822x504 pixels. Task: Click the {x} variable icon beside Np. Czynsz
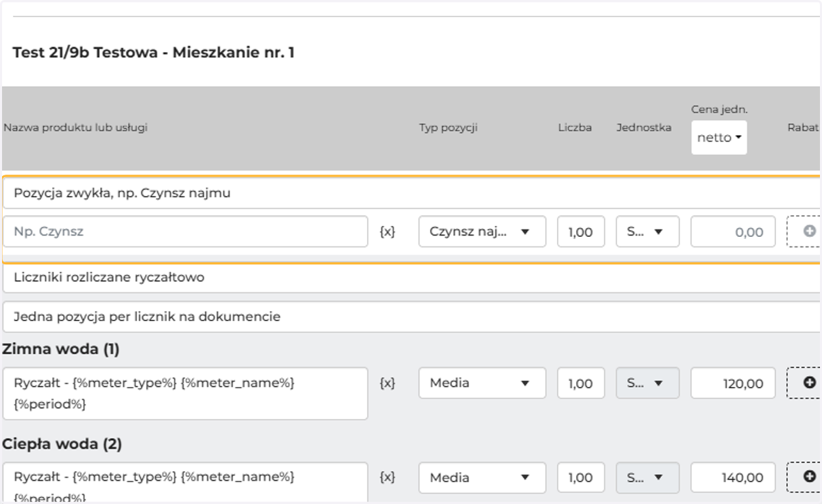(387, 231)
